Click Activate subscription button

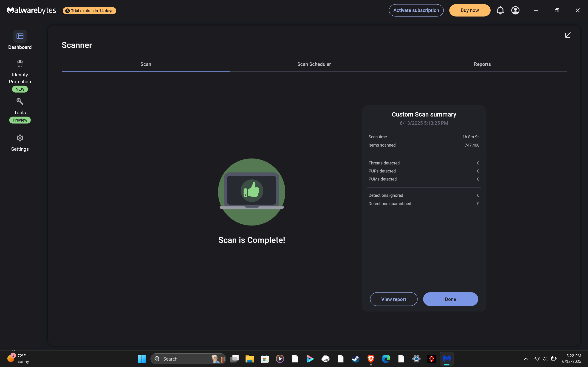point(416,11)
